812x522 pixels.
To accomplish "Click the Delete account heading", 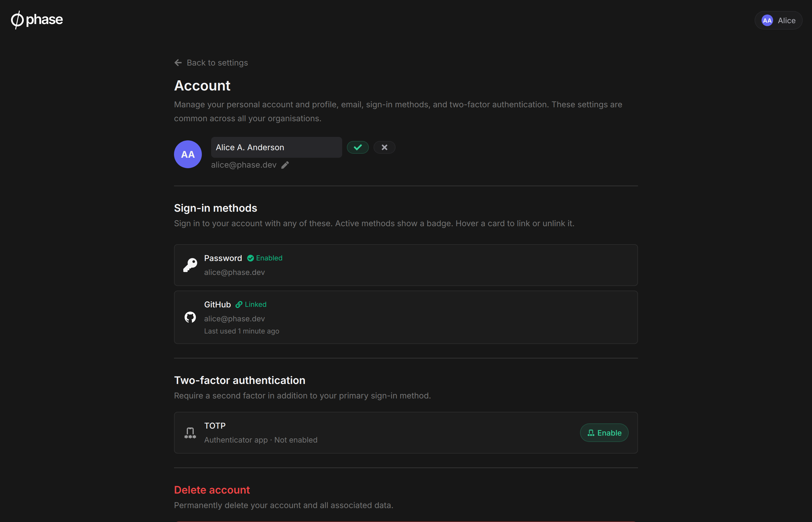I will pos(212,490).
